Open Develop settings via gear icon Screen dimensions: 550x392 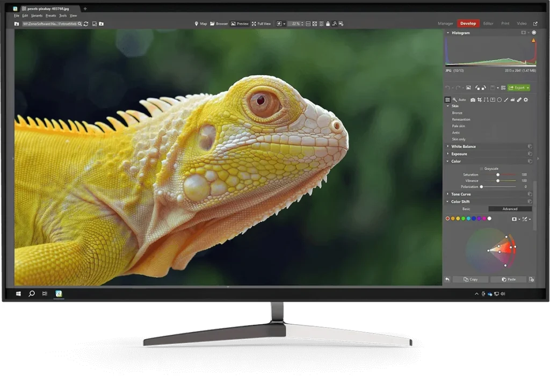[526, 99]
